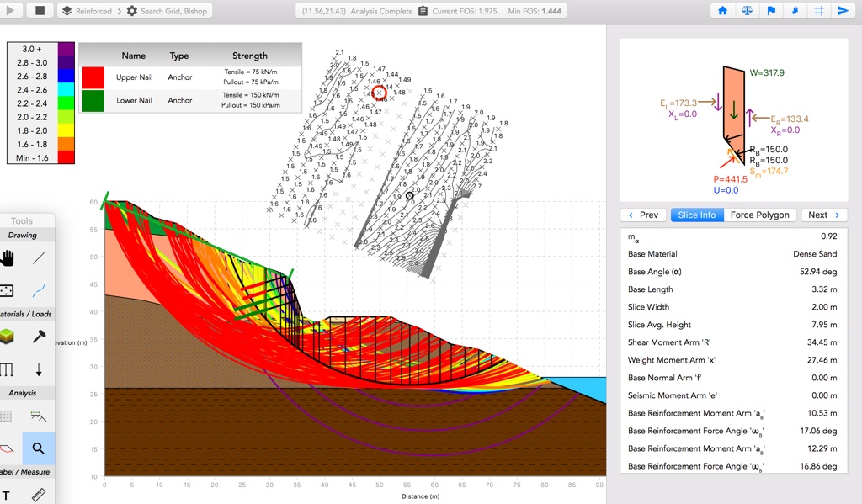Viewport: 862px width, 504px height.
Task: Switch to the Force Polygon tab
Action: 760,215
